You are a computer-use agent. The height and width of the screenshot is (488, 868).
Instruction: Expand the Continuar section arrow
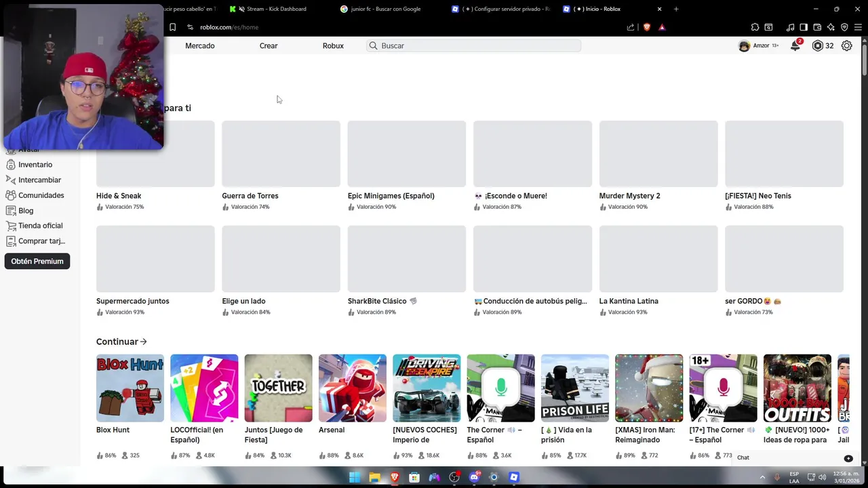[143, 342]
